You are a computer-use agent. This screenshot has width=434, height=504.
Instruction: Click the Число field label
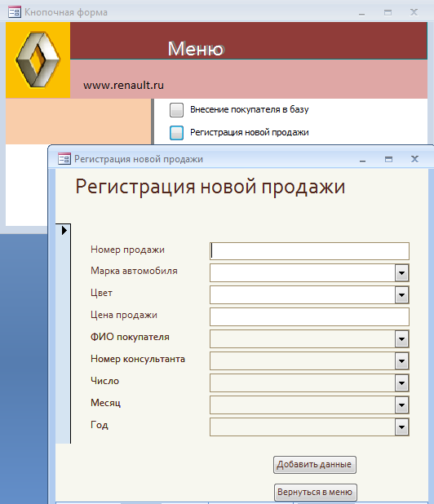click(x=104, y=381)
